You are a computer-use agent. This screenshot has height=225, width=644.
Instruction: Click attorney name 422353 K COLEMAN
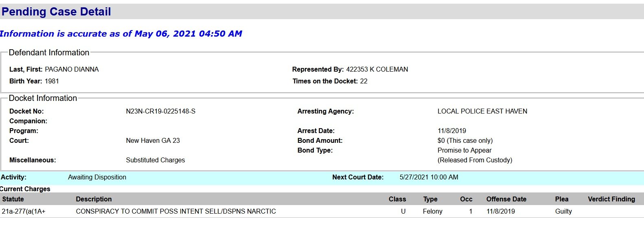click(377, 69)
